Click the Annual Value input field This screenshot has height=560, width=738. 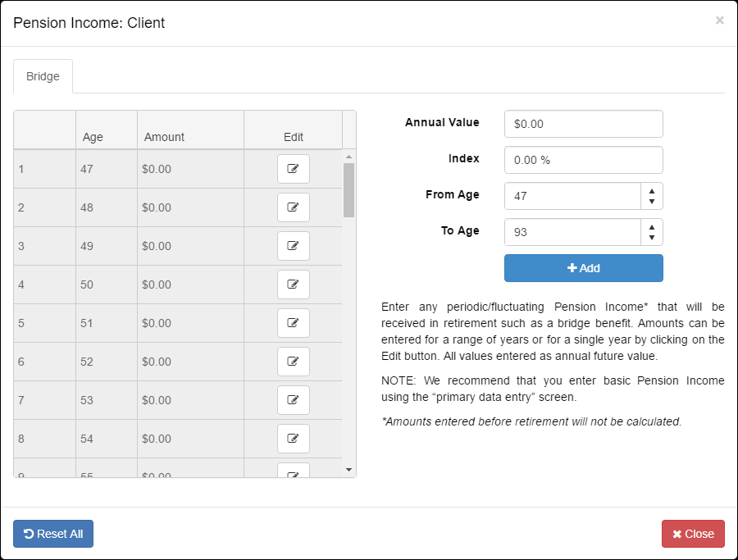coord(583,124)
